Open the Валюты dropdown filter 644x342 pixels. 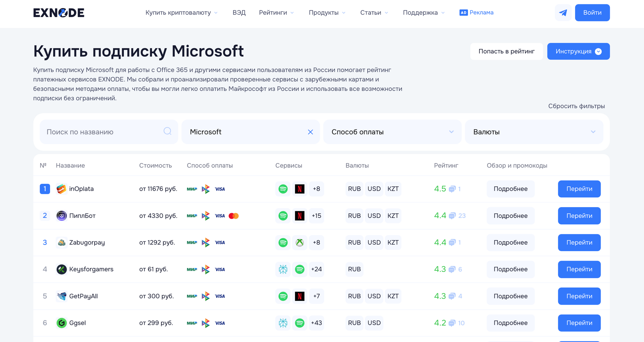tap(534, 132)
